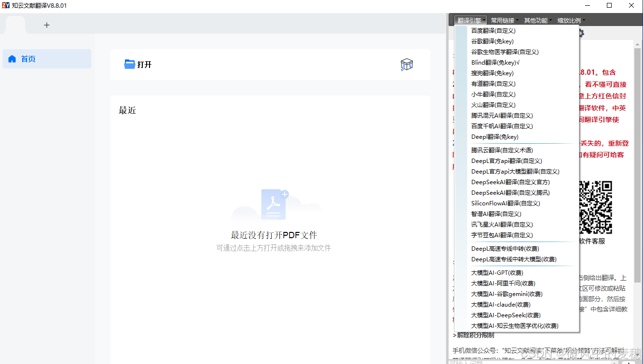The image size is (643, 364).
Task: Click '可通过点击上方打开或拖拽来添加文件' hint text
Action: point(274,248)
